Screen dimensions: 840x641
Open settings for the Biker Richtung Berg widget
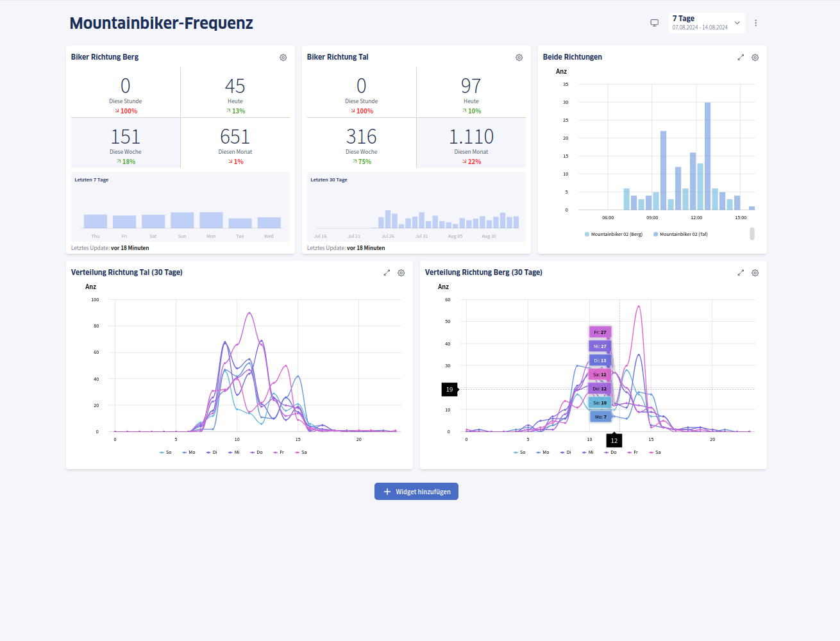(x=283, y=57)
